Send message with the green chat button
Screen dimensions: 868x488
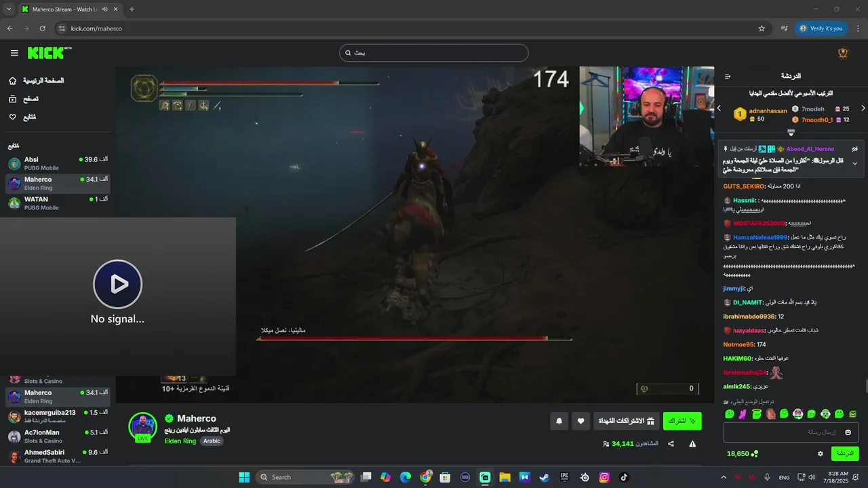point(845,453)
